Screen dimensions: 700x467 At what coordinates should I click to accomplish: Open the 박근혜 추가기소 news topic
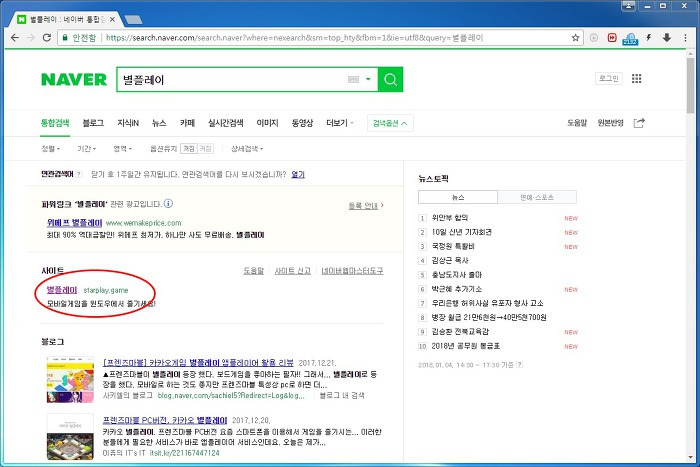click(x=456, y=289)
